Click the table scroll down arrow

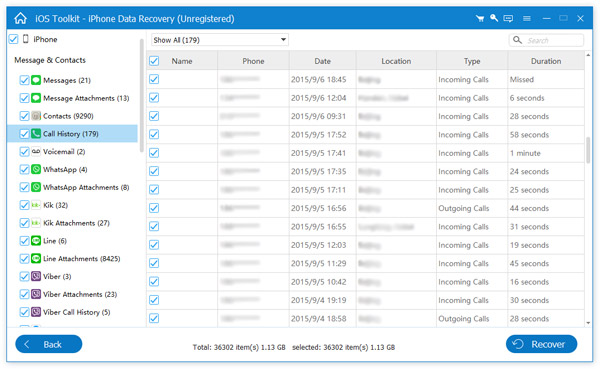coord(588,323)
